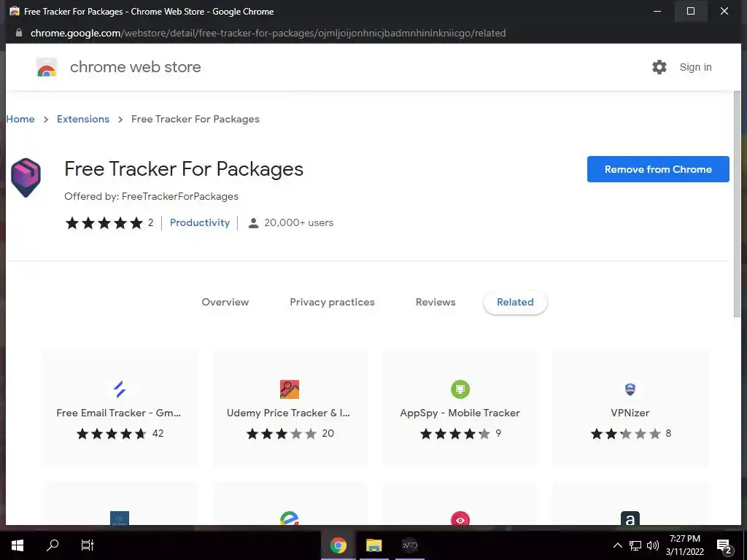The width and height of the screenshot is (747, 560).
Task: Switch to the Privacy practices tab
Action: tap(332, 302)
